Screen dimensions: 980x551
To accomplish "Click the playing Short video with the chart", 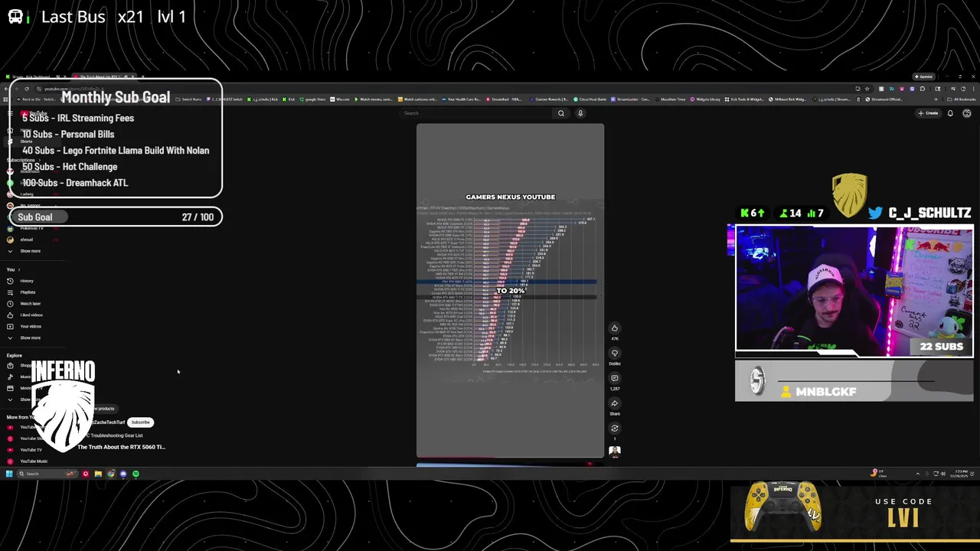I will click(x=510, y=291).
